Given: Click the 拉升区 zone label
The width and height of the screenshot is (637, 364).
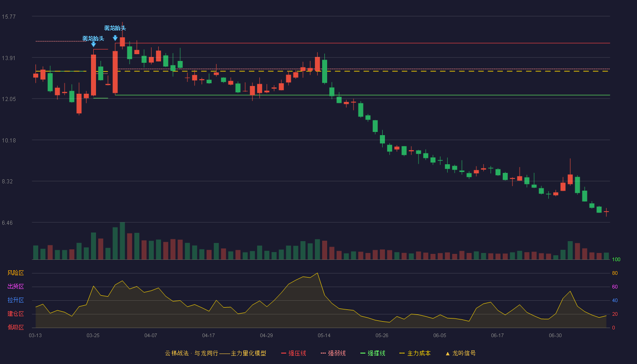Looking at the screenshot, I should coord(15,300).
